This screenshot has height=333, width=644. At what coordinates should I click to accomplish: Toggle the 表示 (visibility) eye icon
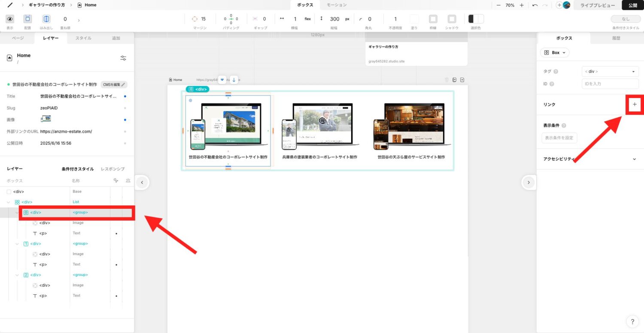point(9,19)
